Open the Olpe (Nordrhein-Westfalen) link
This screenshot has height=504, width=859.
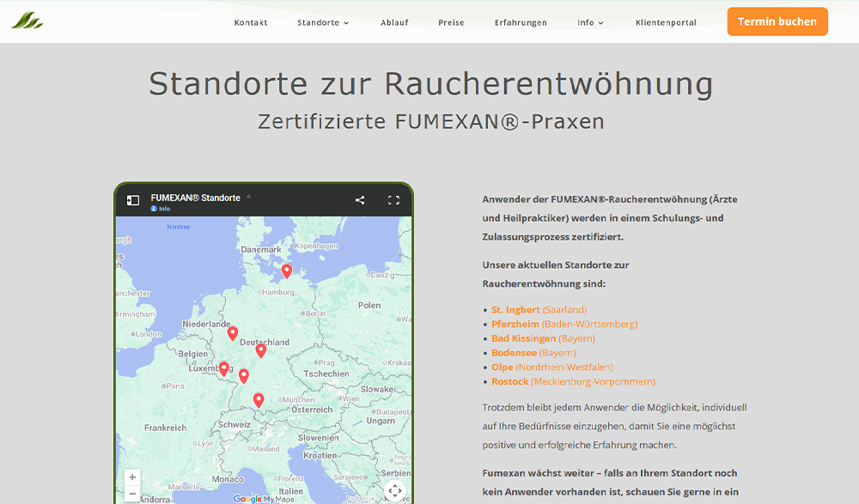552,367
